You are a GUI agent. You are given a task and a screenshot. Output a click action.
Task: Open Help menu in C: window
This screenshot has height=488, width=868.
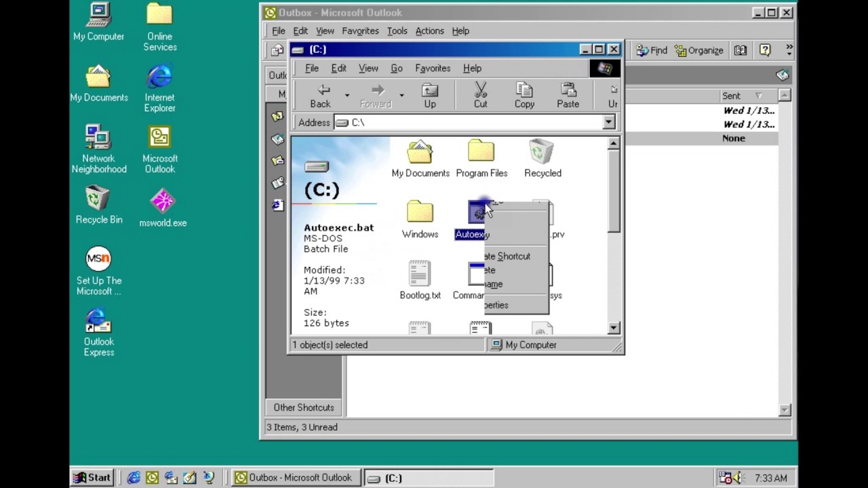pyautogui.click(x=472, y=68)
